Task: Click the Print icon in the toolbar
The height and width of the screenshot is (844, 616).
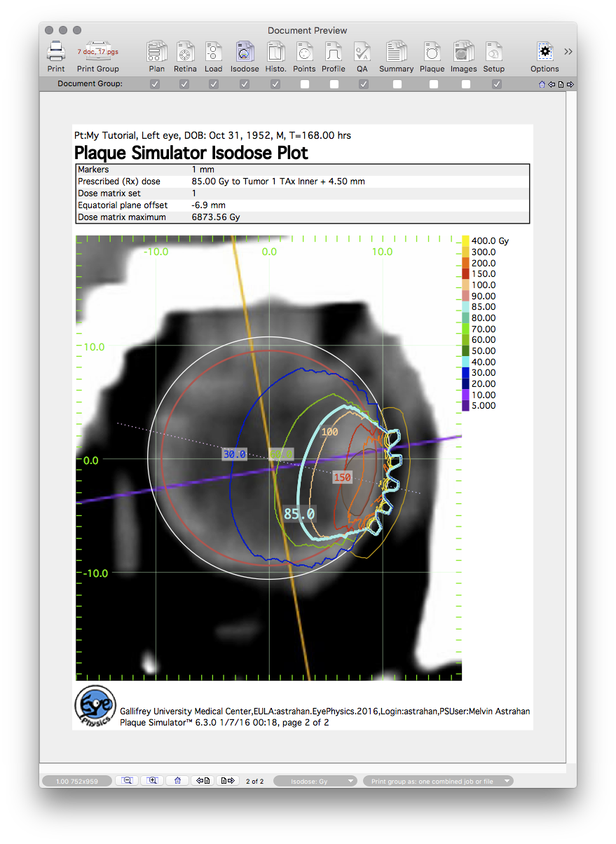Action: pyautogui.click(x=56, y=52)
